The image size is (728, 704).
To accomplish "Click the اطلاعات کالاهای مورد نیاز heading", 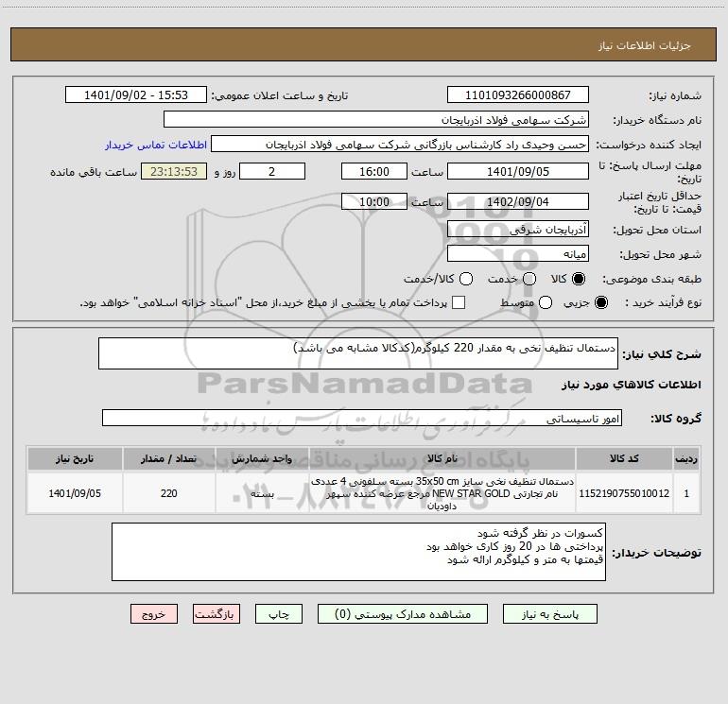I will pyautogui.click(x=631, y=385).
